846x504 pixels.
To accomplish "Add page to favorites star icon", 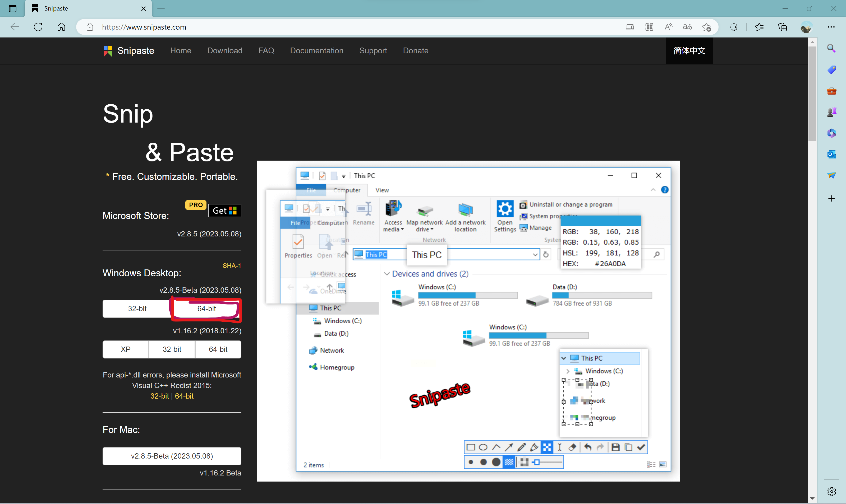I will point(707,27).
